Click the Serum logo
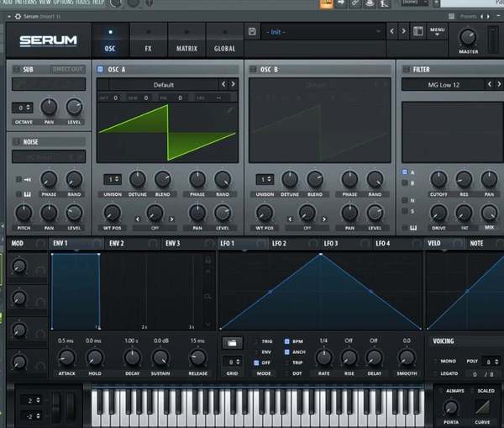Viewport: 504px width, 428px height. coord(49,40)
